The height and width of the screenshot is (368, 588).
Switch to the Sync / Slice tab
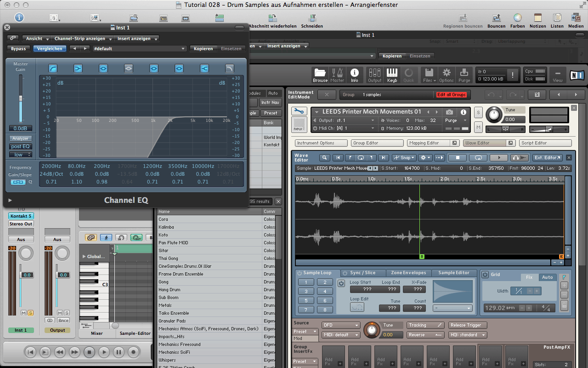(x=362, y=273)
